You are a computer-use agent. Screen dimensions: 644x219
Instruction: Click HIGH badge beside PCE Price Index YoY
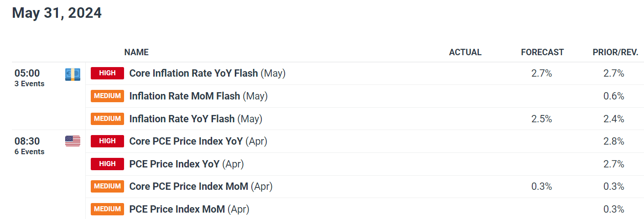[x=107, y=164]
